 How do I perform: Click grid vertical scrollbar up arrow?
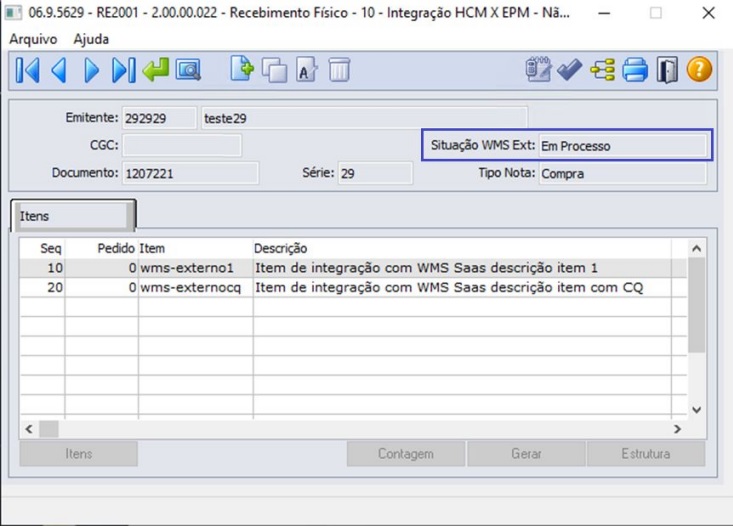pos(697,248)
